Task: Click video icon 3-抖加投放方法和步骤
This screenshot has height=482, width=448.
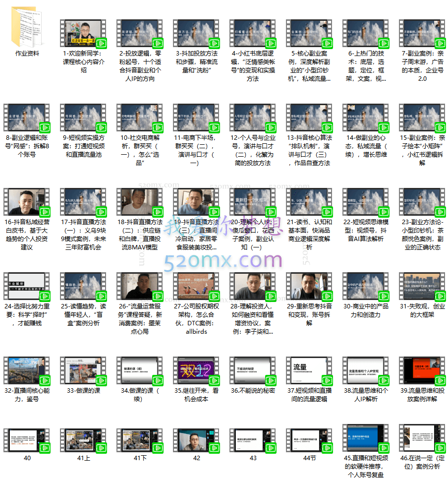Action: click(196, 33)
